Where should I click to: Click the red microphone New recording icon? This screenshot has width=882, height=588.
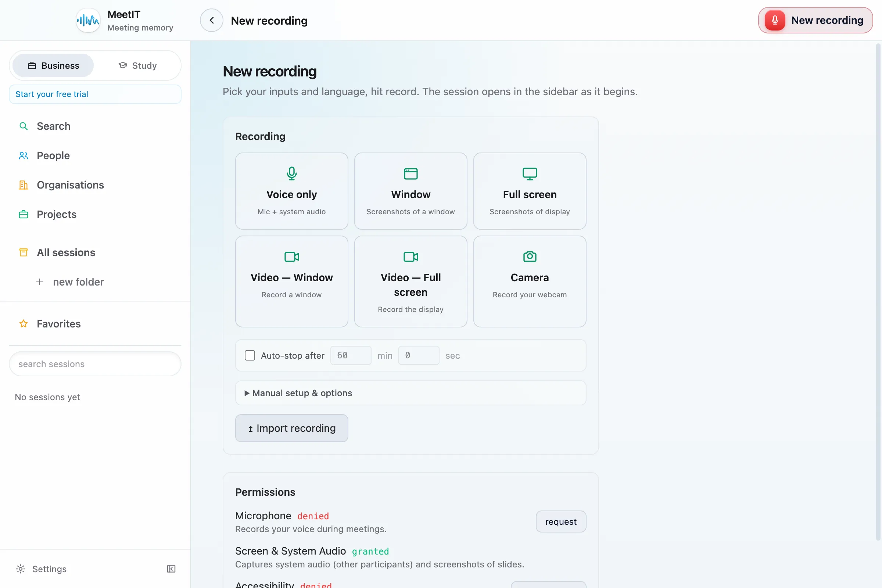tap(775, 20)
